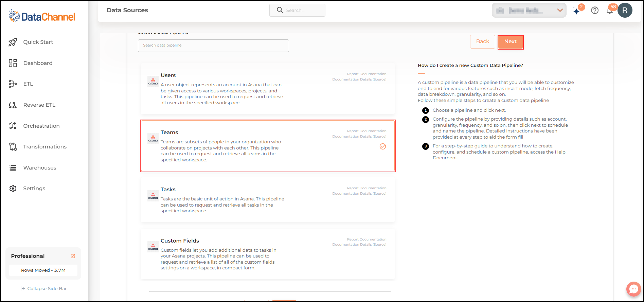Expand the account selector dropdown
This screenshot has width=644, height=302.
[529, 10]
